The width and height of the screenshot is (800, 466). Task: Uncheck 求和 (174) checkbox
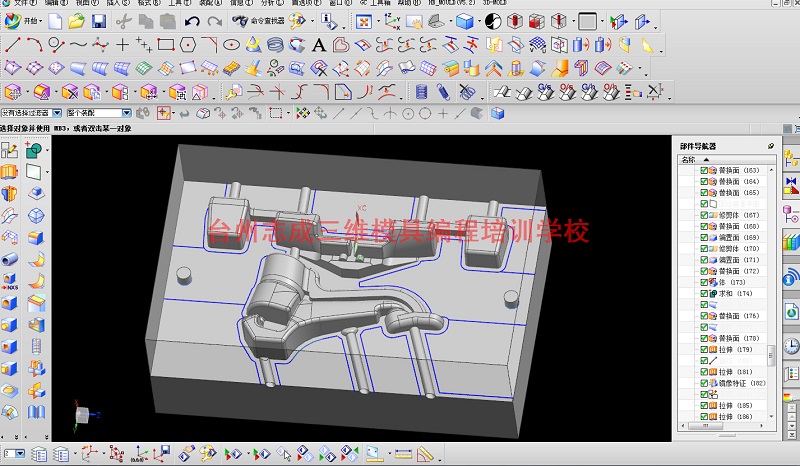(704, 293)
